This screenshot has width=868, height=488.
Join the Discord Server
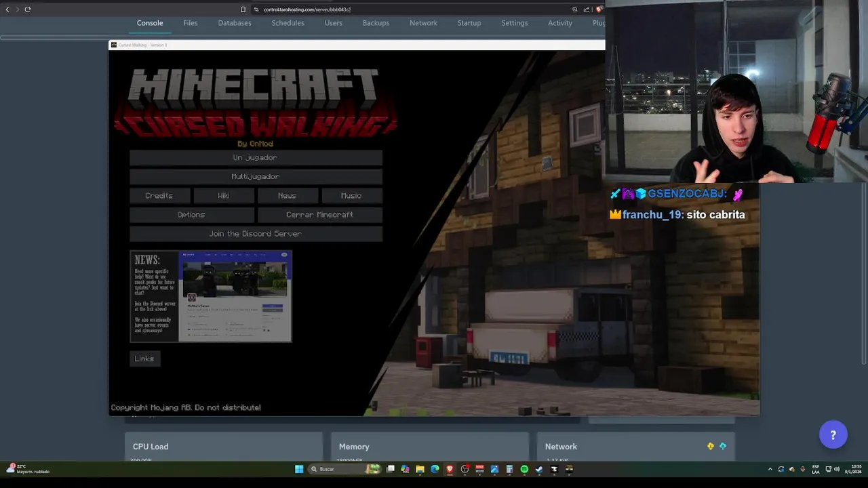tap(256, 233)
